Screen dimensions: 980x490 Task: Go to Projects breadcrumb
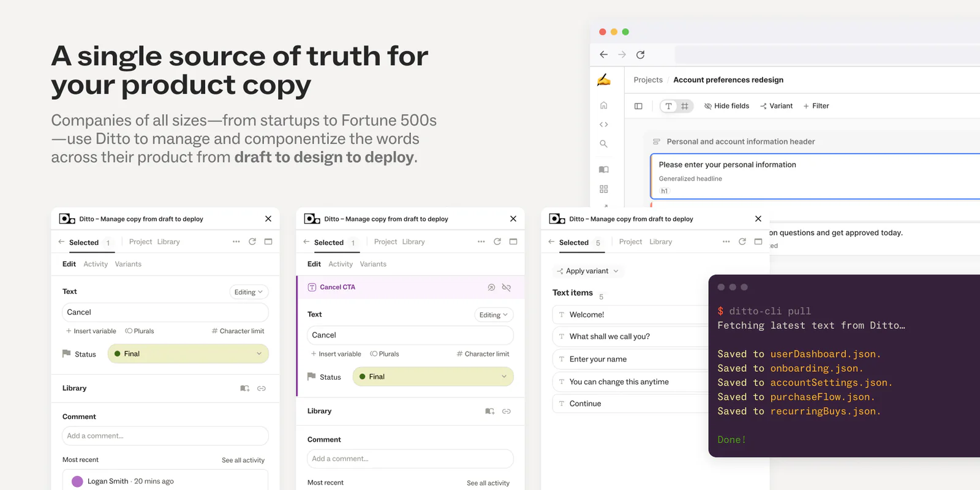pyautogui.click(x=648, y=80)
